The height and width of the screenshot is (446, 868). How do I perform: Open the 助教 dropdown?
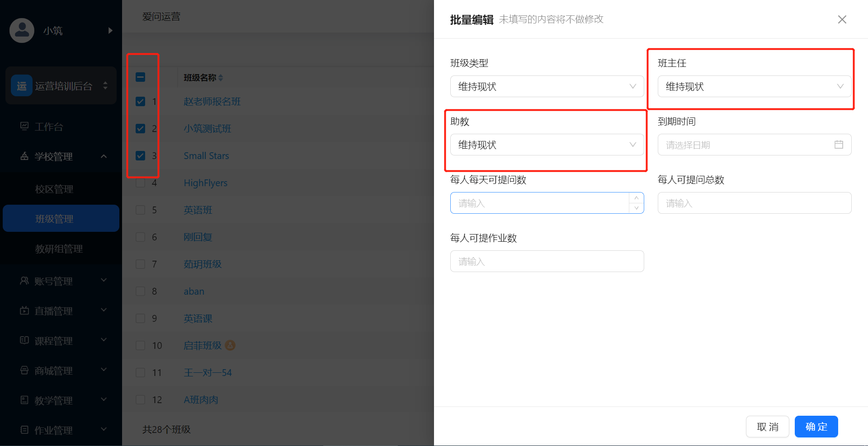coord(547,145)
